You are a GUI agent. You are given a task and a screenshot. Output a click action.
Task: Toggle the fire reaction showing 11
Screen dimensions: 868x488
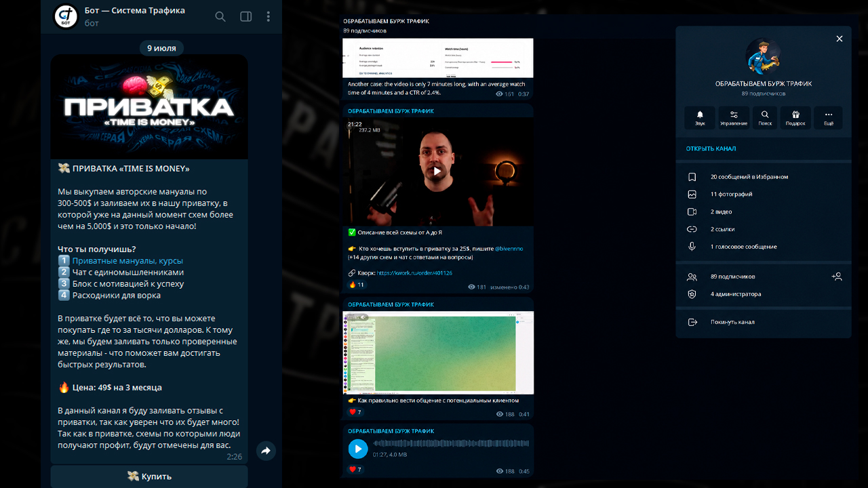(357, 285)
